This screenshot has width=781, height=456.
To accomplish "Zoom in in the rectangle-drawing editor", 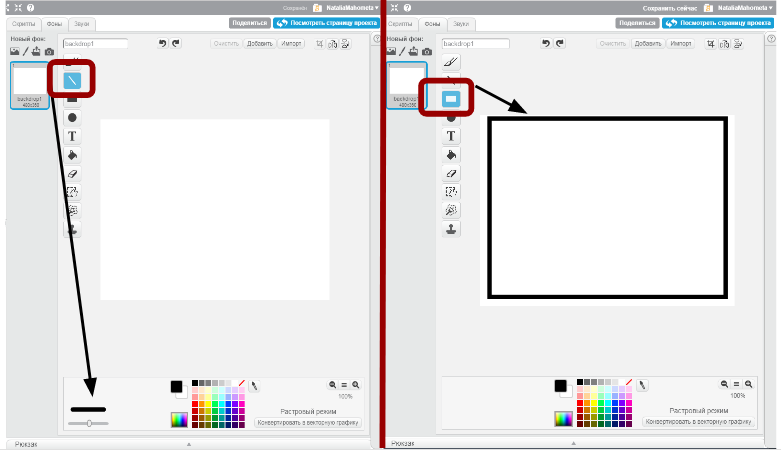I will coord(748,384).
